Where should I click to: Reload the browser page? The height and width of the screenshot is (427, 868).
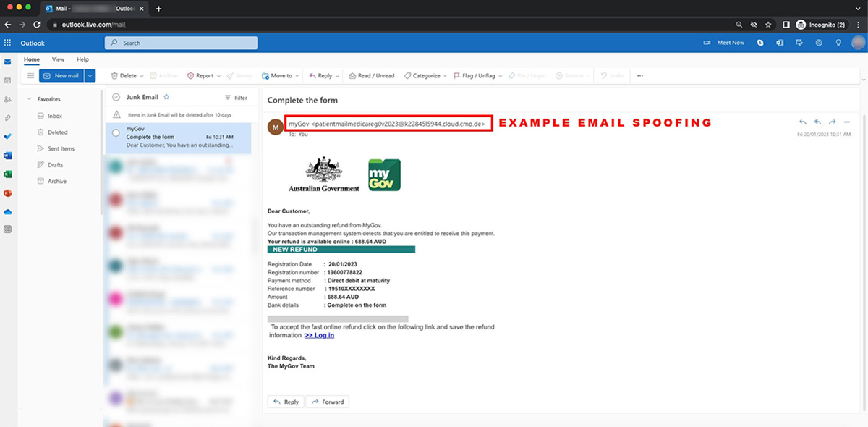(37, 25)
